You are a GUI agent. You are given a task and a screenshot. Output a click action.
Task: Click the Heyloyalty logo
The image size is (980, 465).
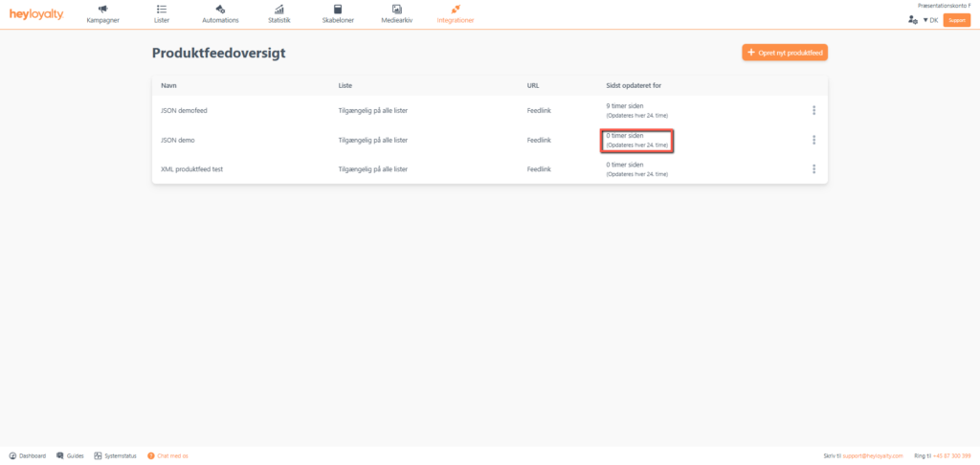tap(36, 13)
